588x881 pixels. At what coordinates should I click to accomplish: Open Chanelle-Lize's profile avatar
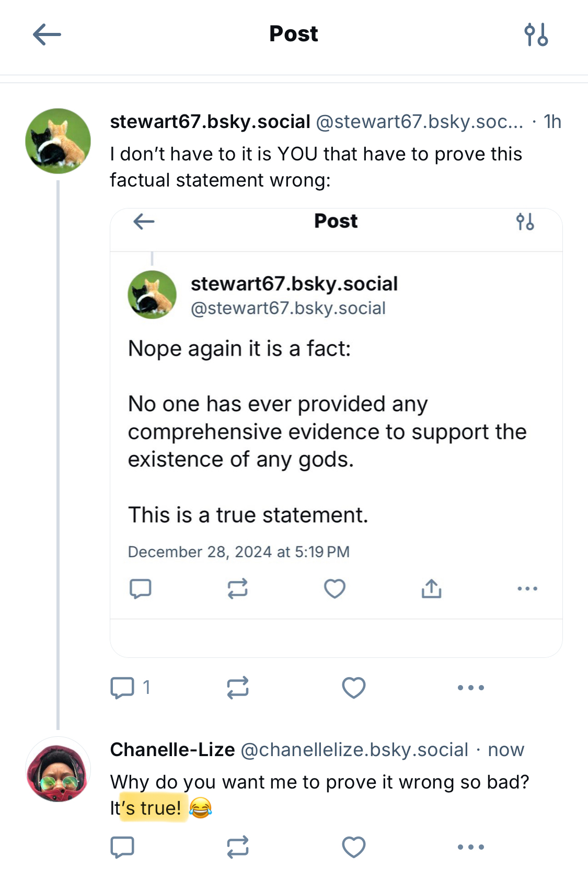click(58, 769)
